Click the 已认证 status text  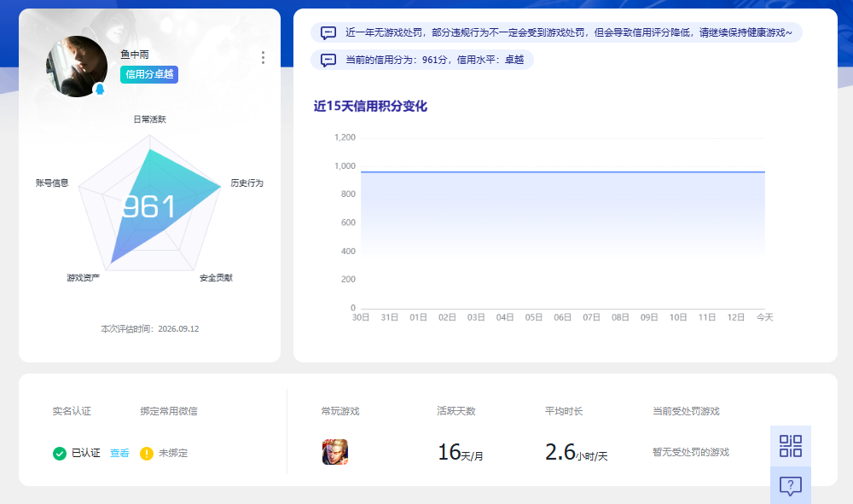coord(86,453)
